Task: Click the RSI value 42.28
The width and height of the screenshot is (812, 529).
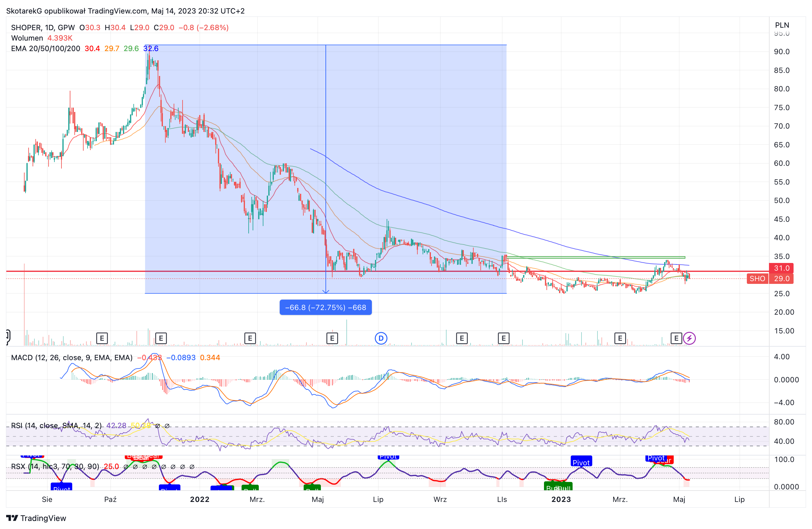Action: 116,426
